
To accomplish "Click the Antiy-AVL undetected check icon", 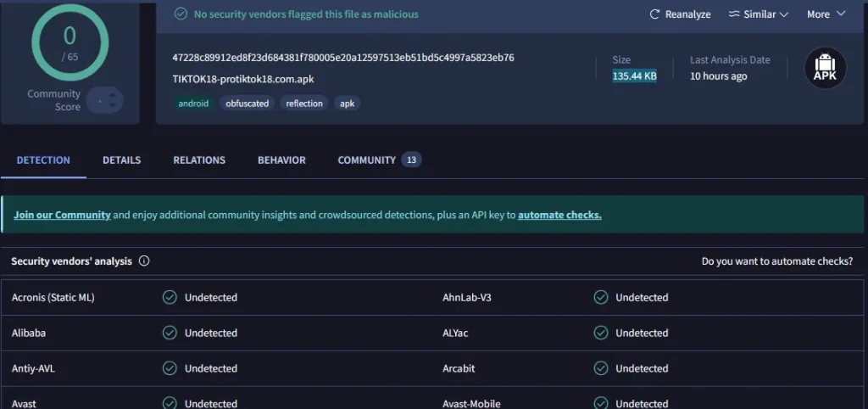I will click(x=170, y=368).
